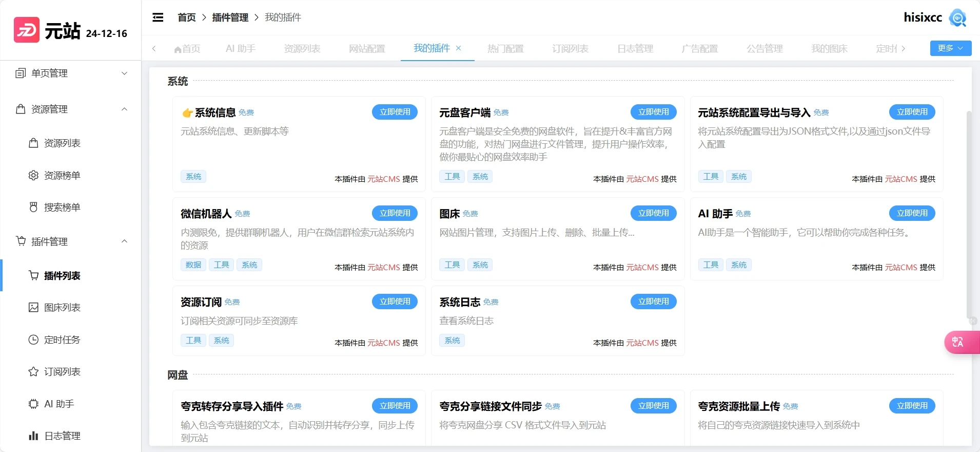Click the 元站 logo icon
980x452 pixels.
click(x=27, y=30)
